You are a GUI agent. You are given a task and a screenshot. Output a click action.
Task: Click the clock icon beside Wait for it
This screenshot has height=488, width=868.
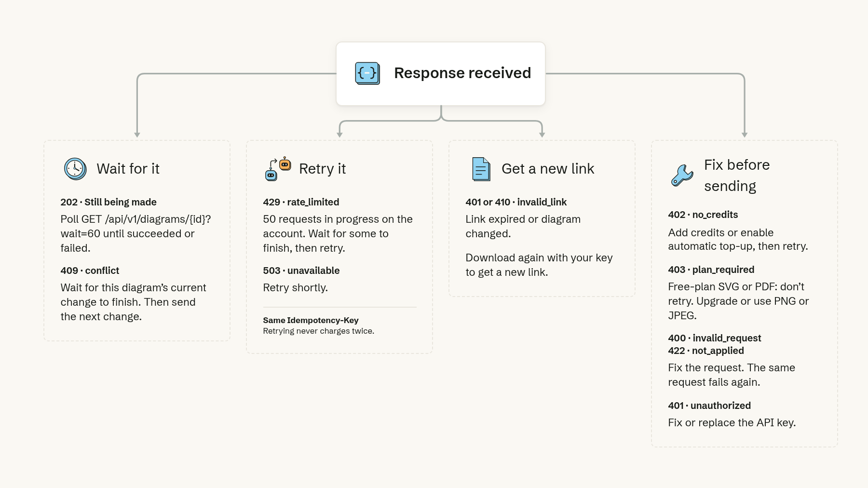[x=75, y=169]
